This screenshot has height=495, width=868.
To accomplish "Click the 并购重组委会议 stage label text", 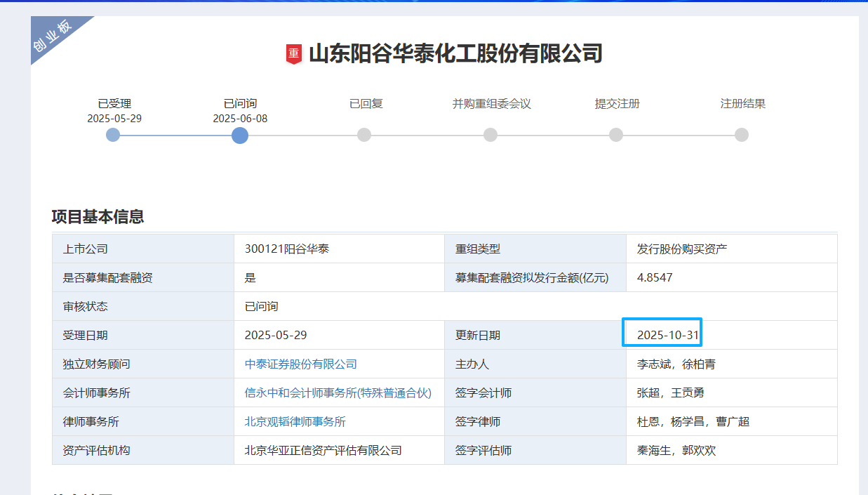I will coord(492,104).
